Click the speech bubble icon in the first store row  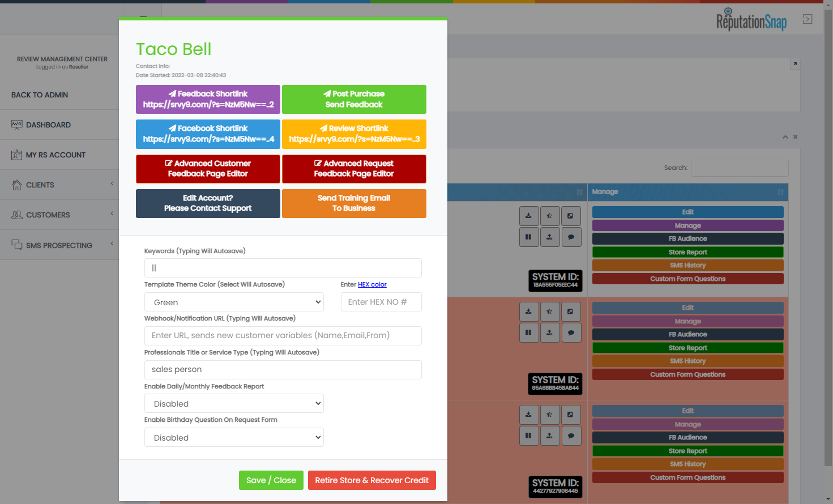pos(571,237)
